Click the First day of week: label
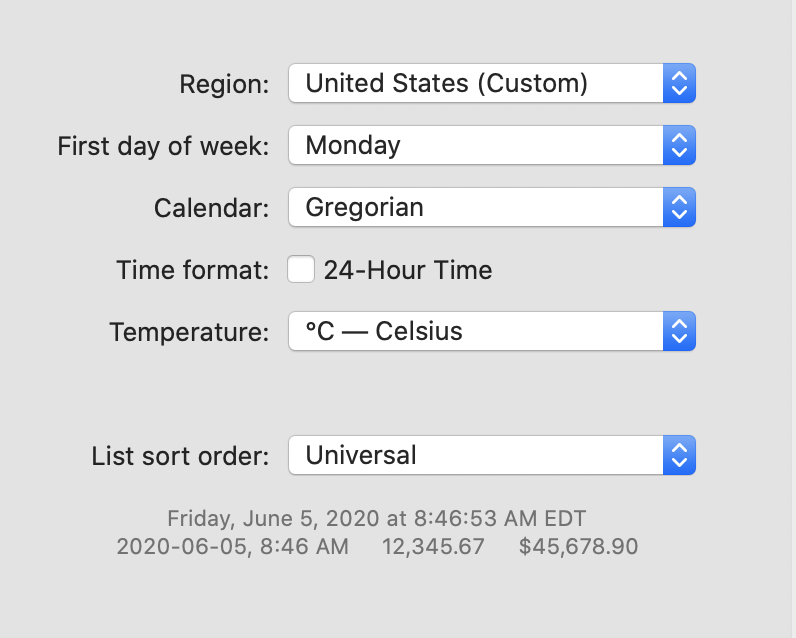This screenshot has width=796, height=638. [x=163, y=146]
